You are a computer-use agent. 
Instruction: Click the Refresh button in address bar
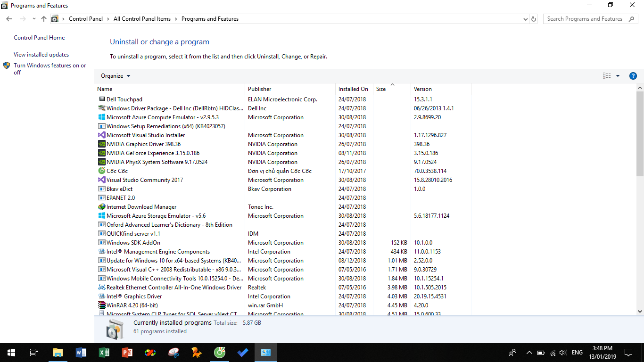(534, 19)
